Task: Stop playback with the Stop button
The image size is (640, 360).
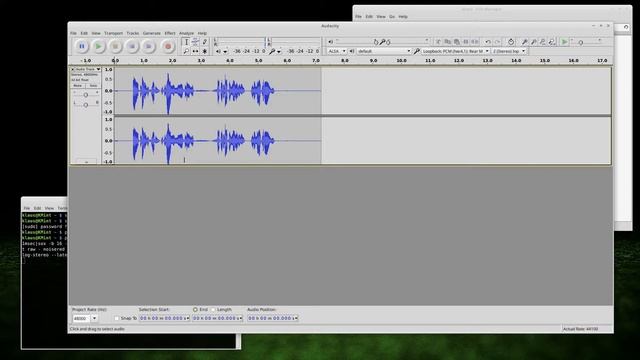Action: click(115, 47)
